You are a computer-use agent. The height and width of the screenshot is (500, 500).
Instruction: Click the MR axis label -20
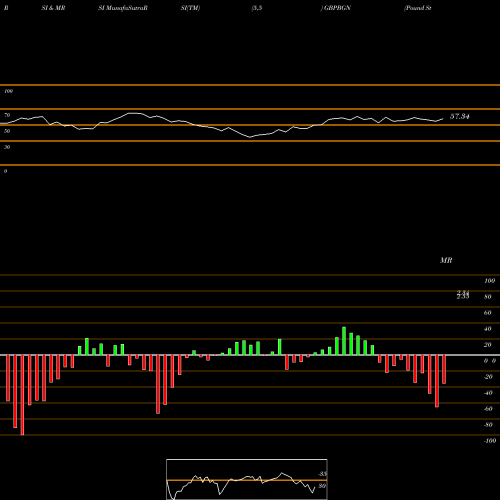[488, 377]
